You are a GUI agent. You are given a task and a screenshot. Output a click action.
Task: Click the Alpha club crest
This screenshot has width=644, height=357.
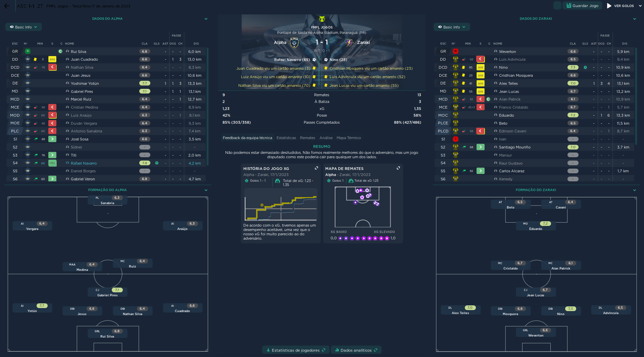coord(294,43)
